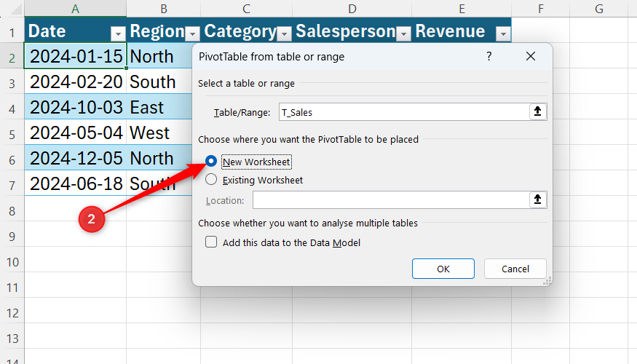Enable Add this data to the Data Model

211,242
